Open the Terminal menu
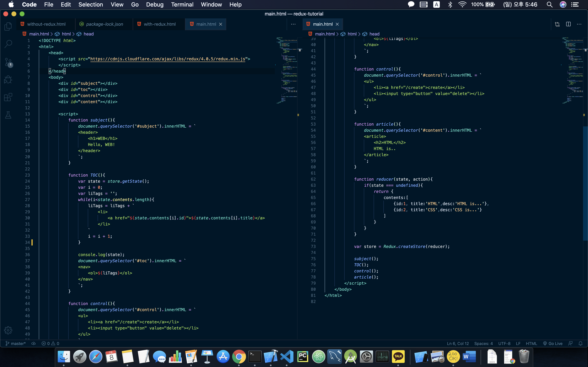The height and width of the screenshot is (367, 588). coord(182,4)
